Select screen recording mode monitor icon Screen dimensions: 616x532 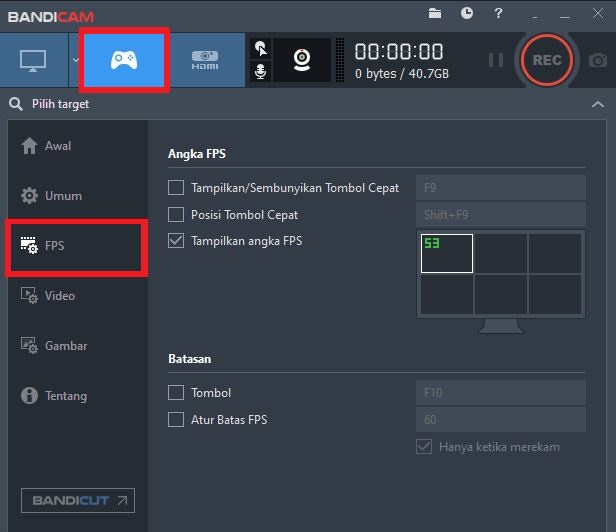pyautogui.click(x=33, y=60)
